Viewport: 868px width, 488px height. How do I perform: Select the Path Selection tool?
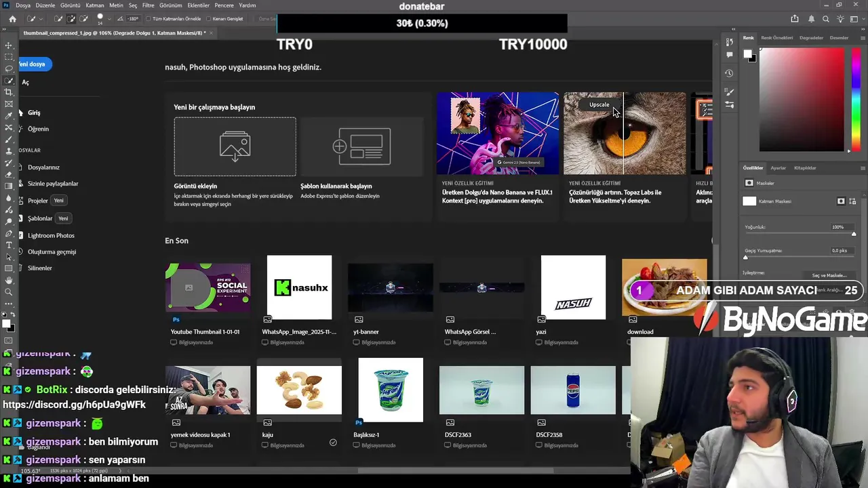[x=9, y=257]
